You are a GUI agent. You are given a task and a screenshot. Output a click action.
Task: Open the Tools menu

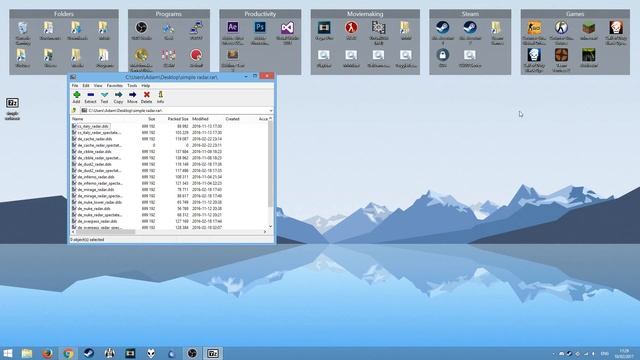(132, 86)
